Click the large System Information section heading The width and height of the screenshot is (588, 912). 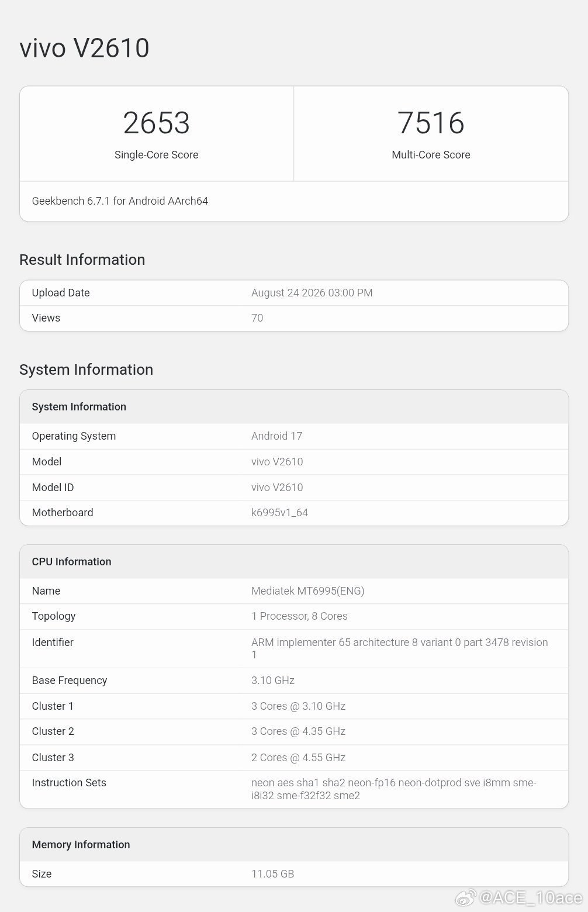86,369
